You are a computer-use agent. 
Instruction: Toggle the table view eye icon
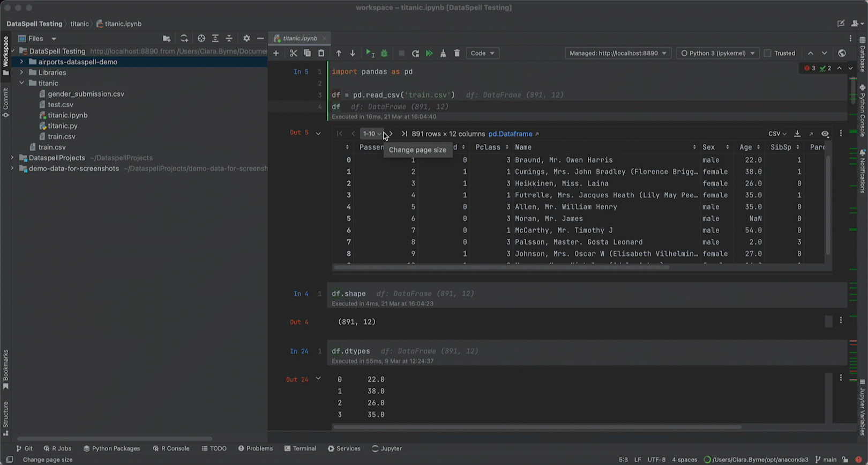[x=825, y=134]
